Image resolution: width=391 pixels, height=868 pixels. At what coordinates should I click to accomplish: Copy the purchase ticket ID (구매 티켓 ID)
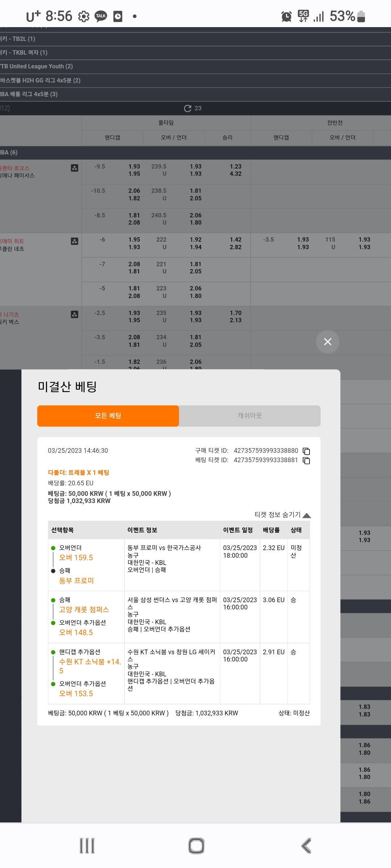click(x=306, y=451)
